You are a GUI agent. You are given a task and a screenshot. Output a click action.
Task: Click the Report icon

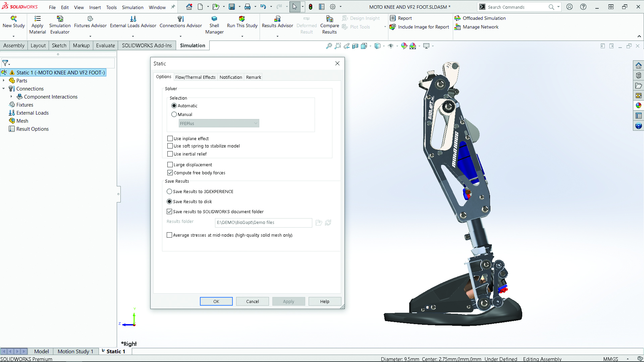coord(393,18)
